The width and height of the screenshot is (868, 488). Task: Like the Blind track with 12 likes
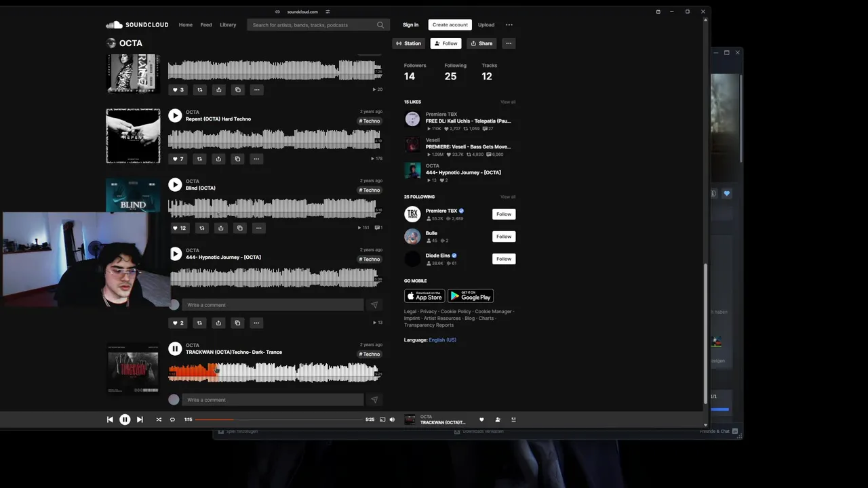click(179, 228)
